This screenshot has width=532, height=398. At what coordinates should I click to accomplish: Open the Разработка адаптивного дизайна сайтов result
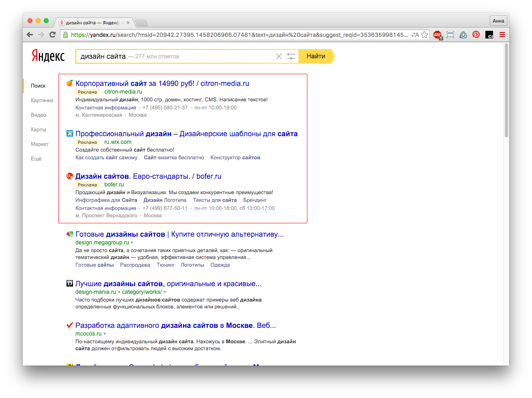(x=176, y=325)
